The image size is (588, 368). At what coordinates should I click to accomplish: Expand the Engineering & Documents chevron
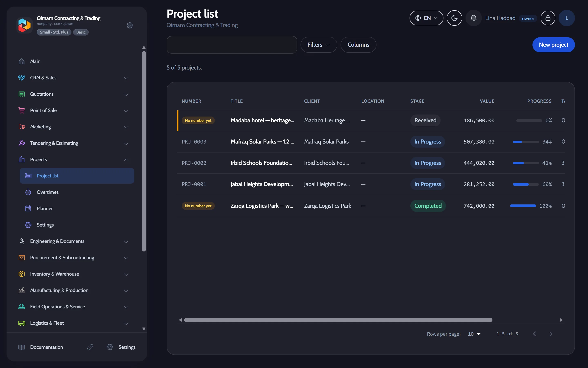[126, 242]
